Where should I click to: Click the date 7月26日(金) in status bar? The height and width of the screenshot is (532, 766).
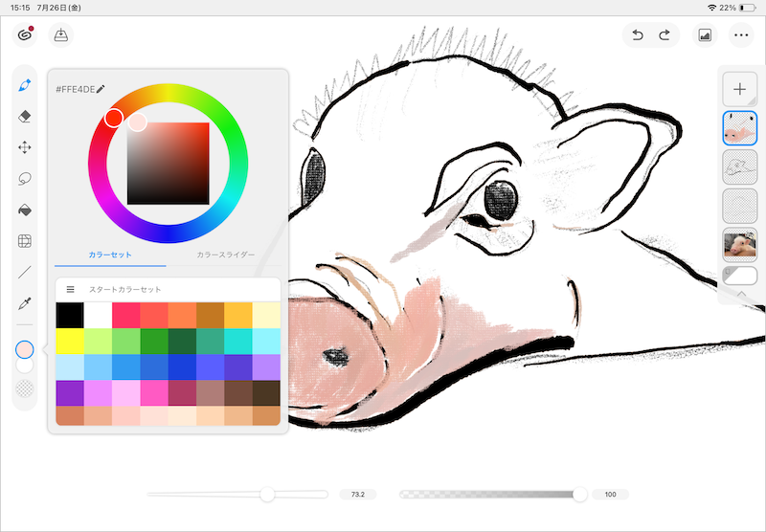click(x=59, y=8)
